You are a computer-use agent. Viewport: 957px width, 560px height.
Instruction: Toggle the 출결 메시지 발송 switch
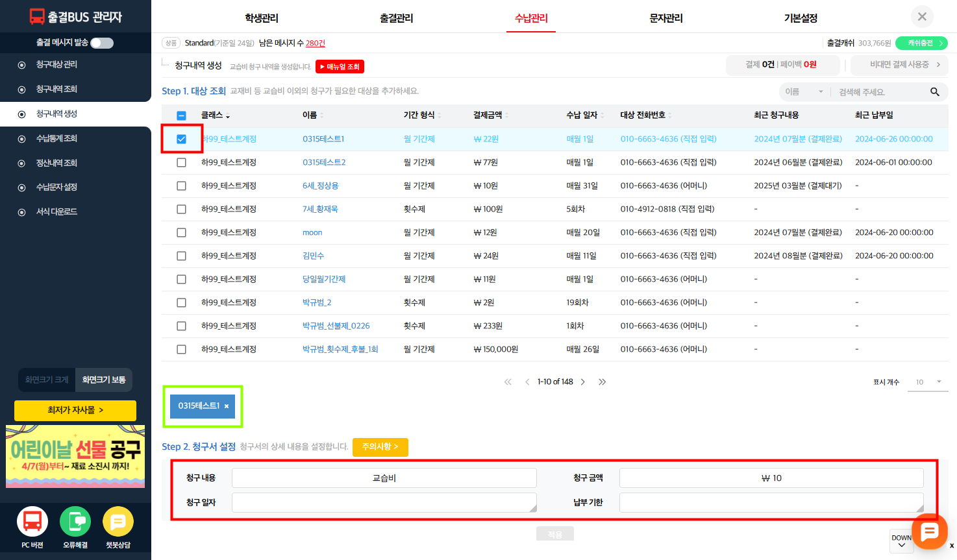[x=102, y=43]
